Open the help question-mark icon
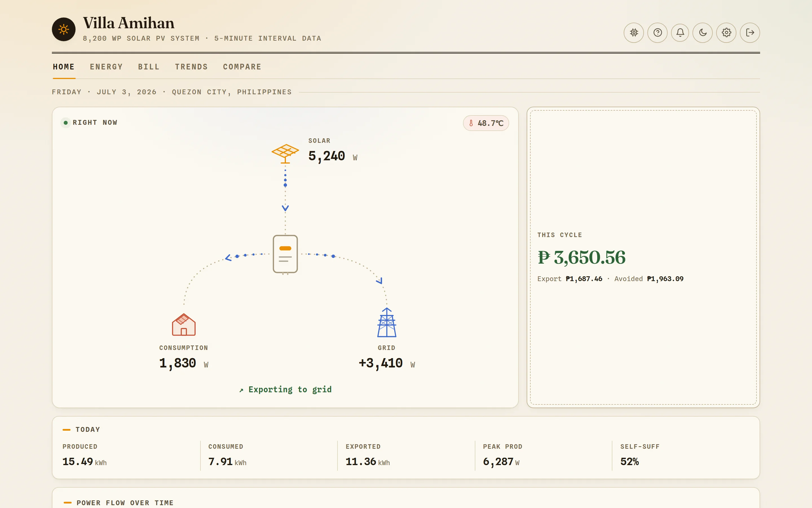This screenshot has height=508, width=812. click(x=657, y=32)
